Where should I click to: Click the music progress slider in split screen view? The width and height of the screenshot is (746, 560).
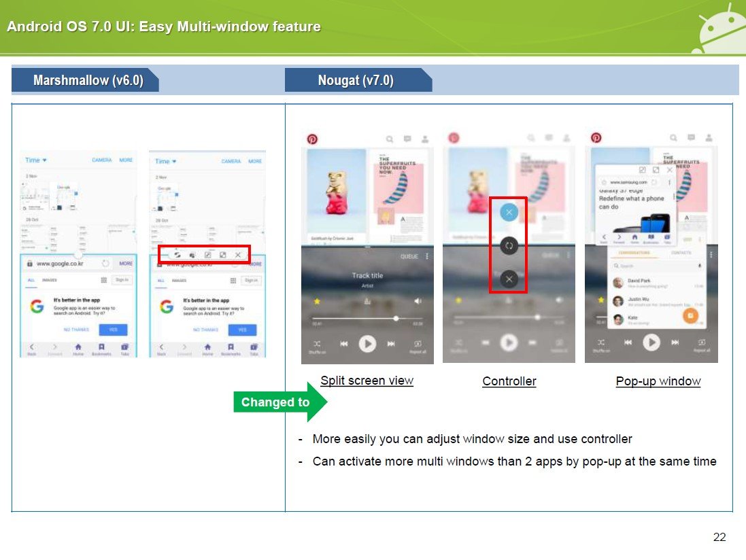(367, 318)
